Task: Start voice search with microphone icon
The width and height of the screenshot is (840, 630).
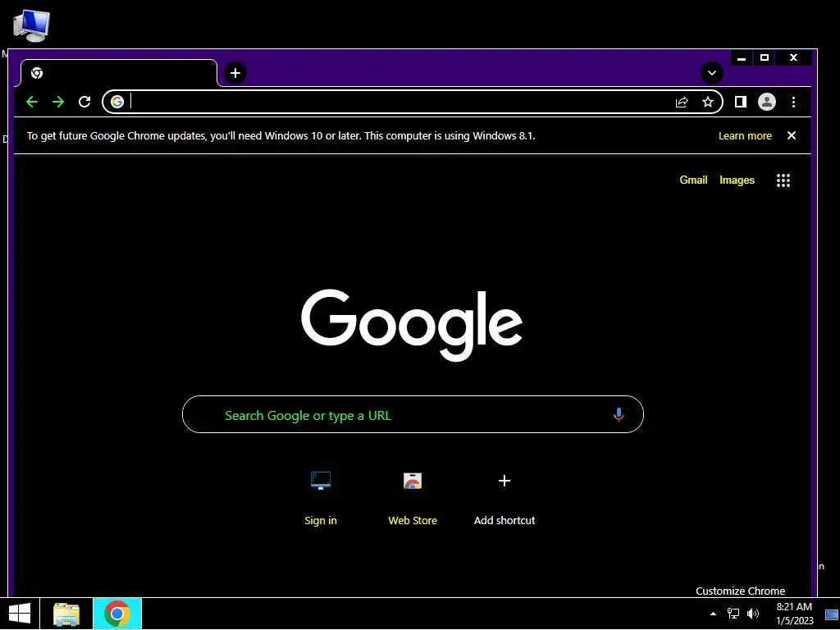Action: (619, 414)
